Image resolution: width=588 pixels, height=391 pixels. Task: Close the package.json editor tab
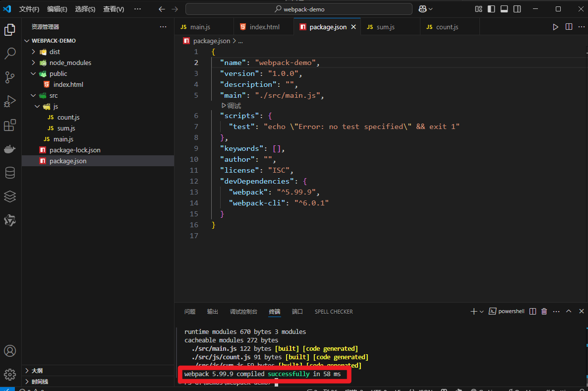pos(353,27)
